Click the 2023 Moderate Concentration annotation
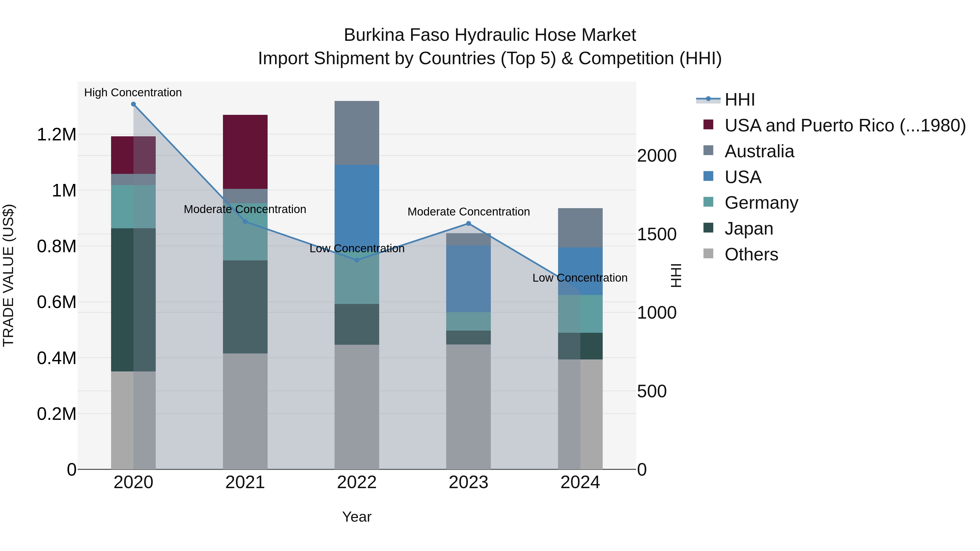Image resolution: width=980 pixels, height=551 pixels. [469, 211]
